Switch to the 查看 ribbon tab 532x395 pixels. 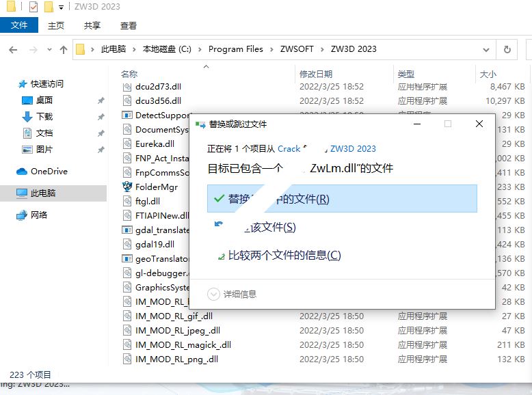coord(129,26)
